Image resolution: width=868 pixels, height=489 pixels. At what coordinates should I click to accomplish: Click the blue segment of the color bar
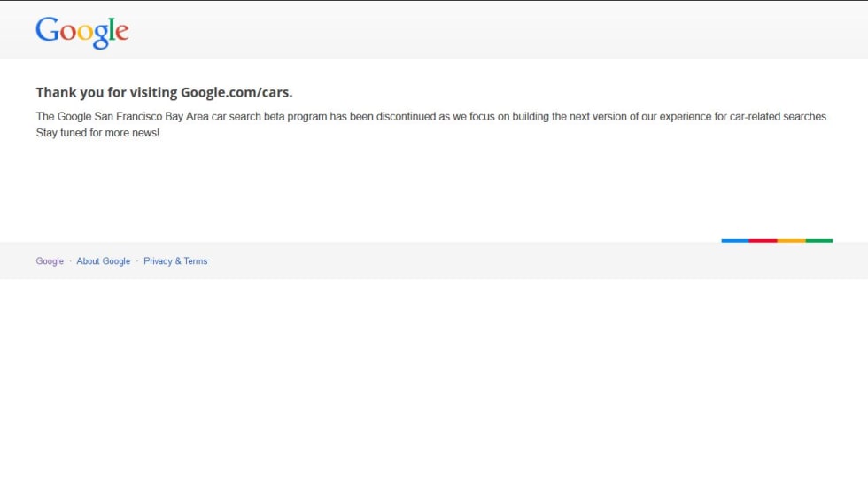(x=735, y=240)
